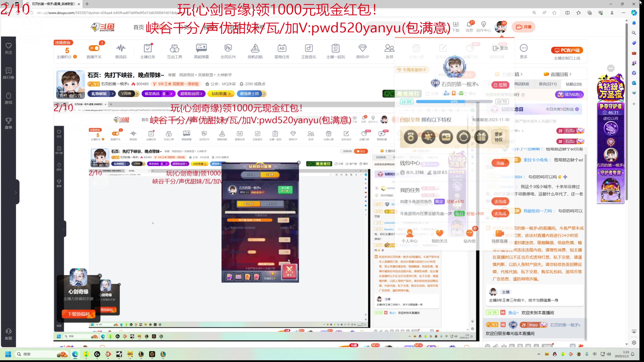Toggle the 直播开关 live switch

(94, 48)
